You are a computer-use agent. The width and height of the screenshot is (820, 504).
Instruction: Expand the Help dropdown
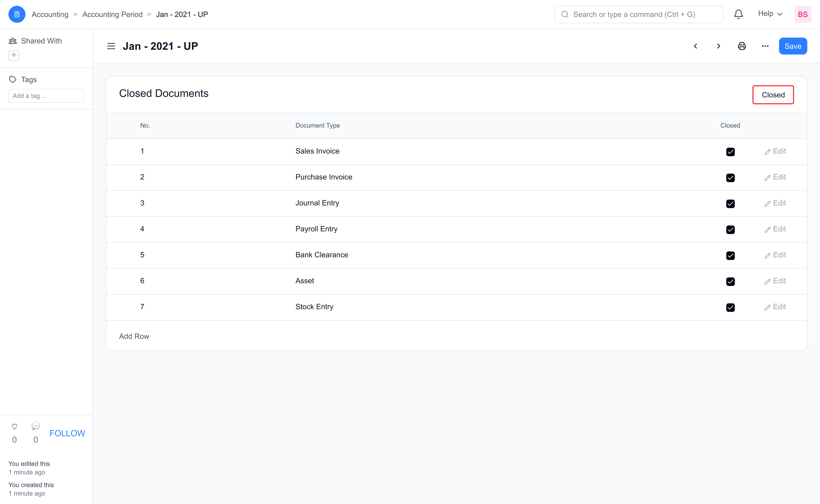(770, 14)
